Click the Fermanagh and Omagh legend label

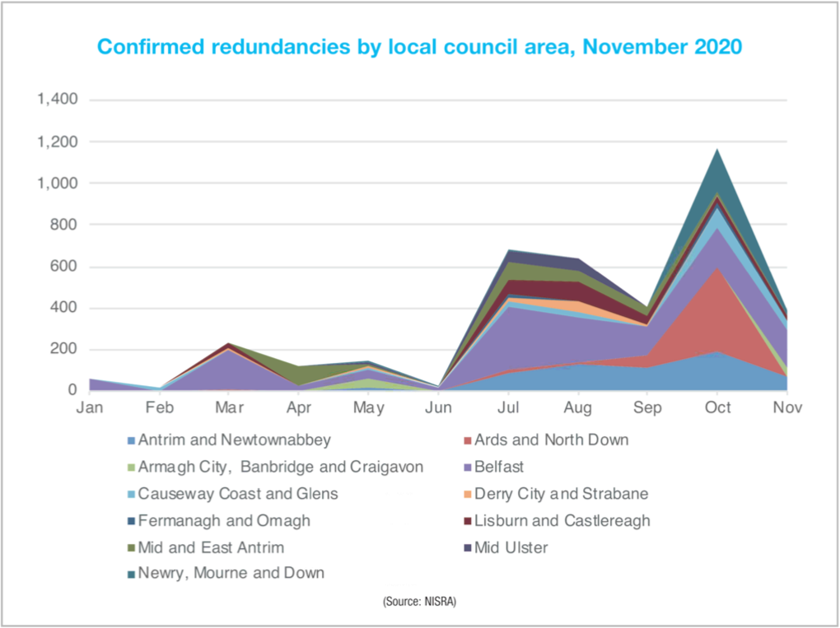click(x=225, y=520)
